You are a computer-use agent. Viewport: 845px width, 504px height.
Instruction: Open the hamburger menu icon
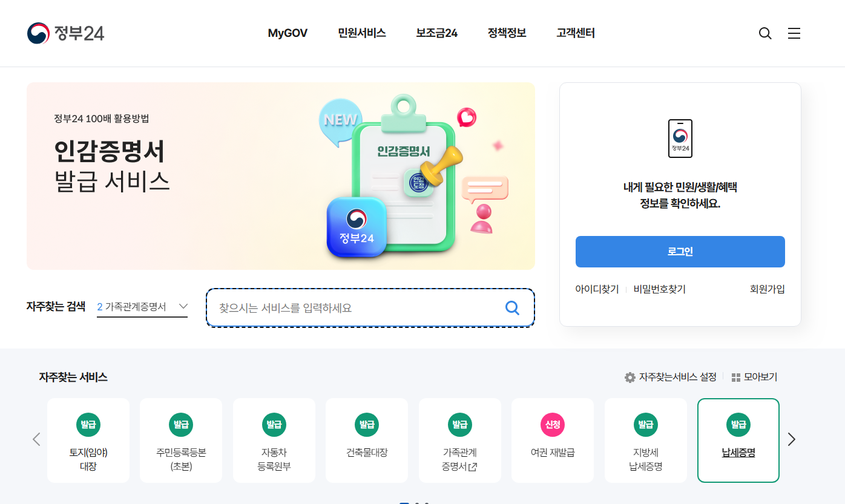[x=794, y=33]
